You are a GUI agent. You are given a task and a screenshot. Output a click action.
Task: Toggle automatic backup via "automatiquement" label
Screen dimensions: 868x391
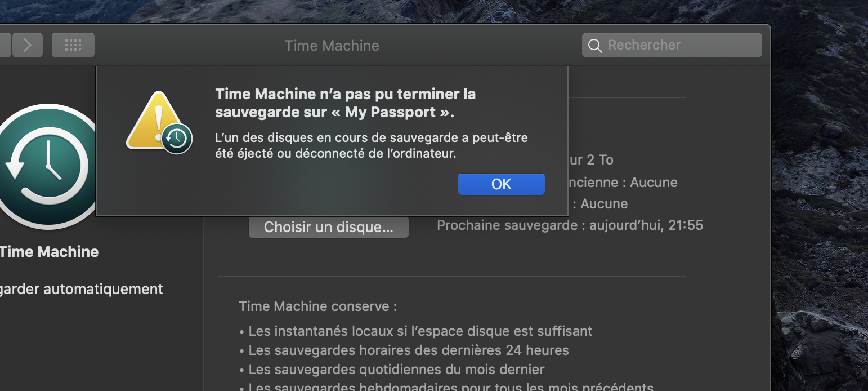tap(82, 290)
